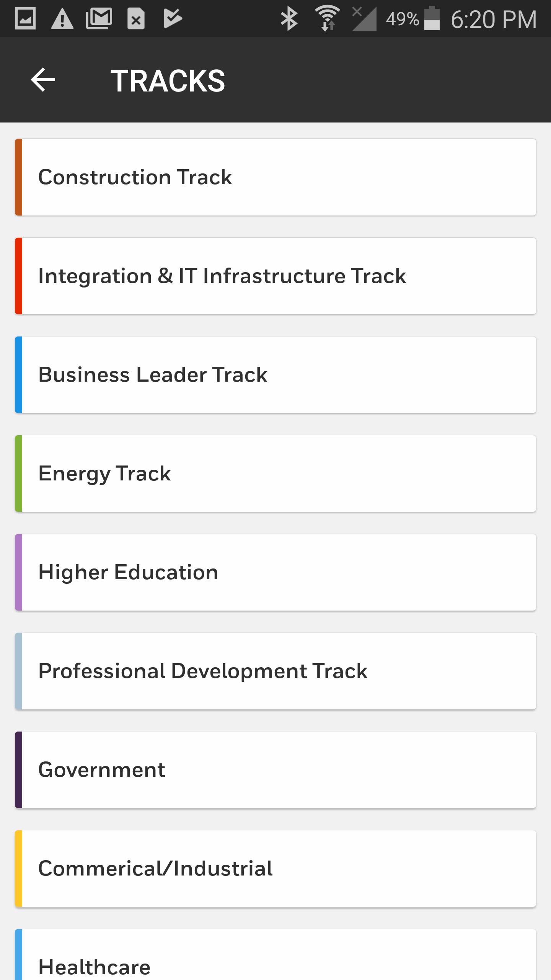The width and height of the screenshot is (551, 980).
Task: Select Integration & IT Infrastructure Track
Action: 275,276
